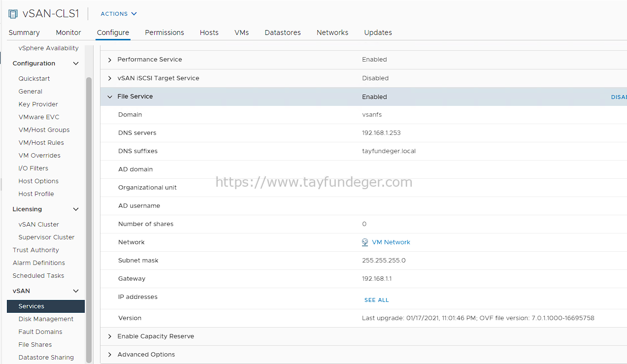The height and width of the screenshot is (364, 627).
Task: Select Supervisor Cluster licensing
Action: pyautogui.click(x=46, y=237)
